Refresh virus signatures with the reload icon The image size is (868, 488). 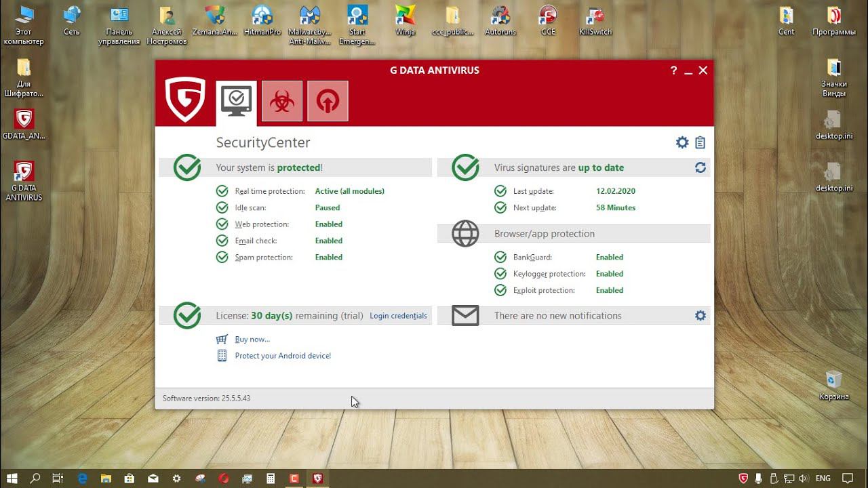coord(701,167)
